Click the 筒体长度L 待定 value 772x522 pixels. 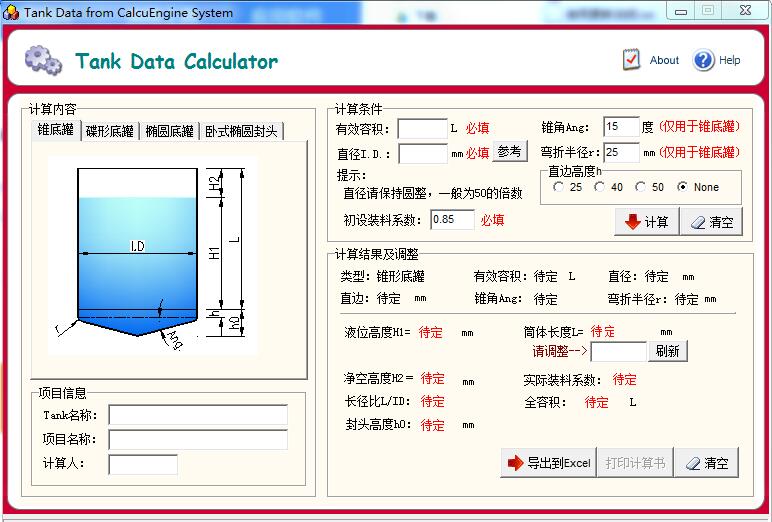point(603,331)
